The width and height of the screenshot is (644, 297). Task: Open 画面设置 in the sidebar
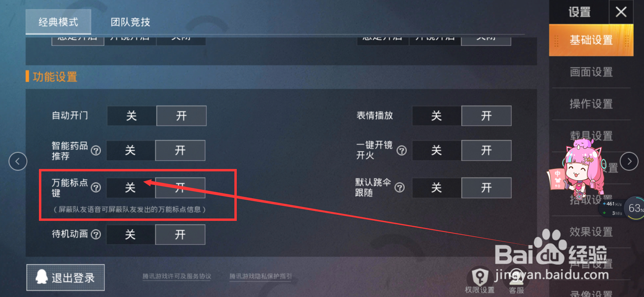pyautogui.click(x=591, y=72)
